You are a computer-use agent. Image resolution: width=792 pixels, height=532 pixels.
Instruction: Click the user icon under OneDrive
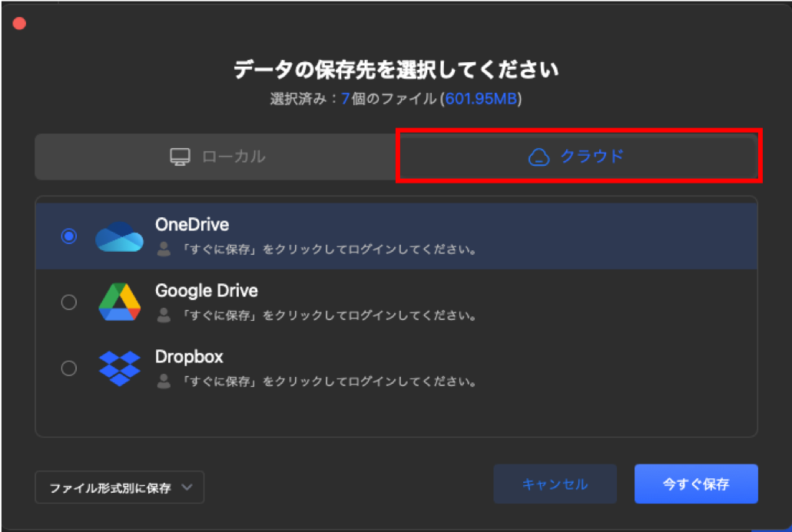(164, 249)
